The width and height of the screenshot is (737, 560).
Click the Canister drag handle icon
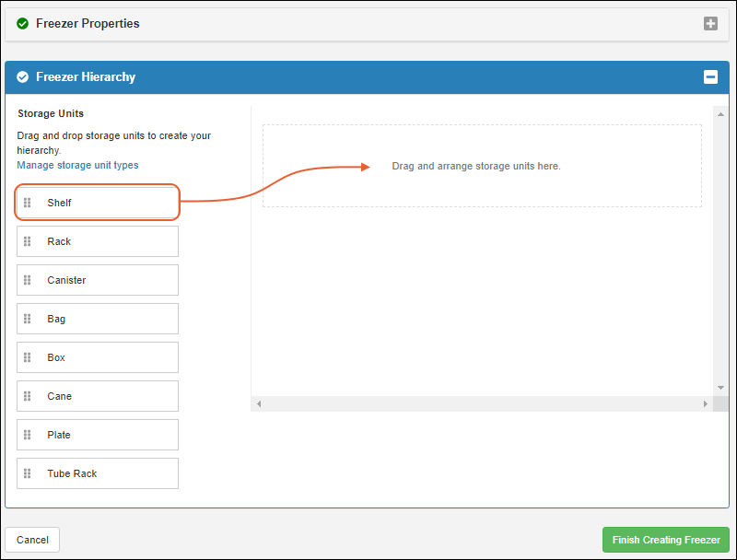[x=28, y=280]
